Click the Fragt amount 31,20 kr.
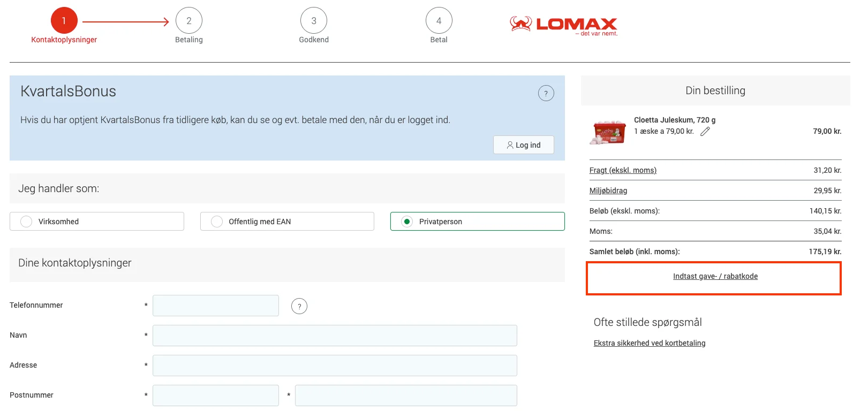Image resolution: width=868 pixels, height=411 pixels. pos(827,170)
